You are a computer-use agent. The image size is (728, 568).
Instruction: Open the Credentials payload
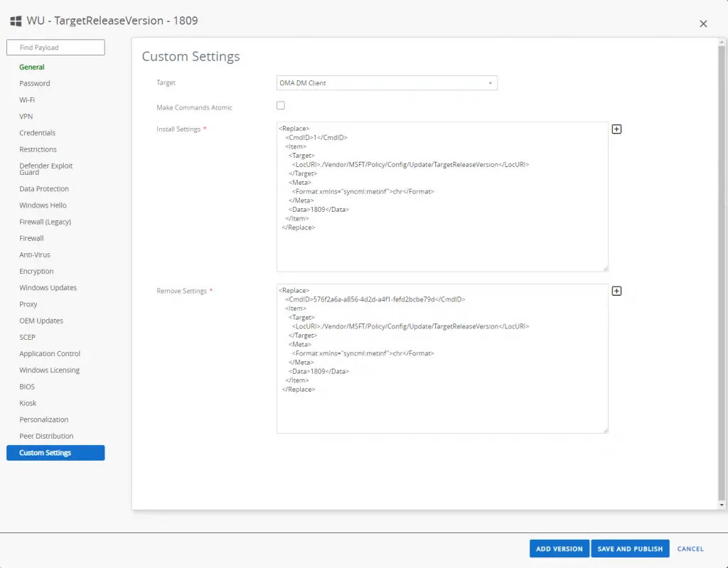click(x=37, y=133)
